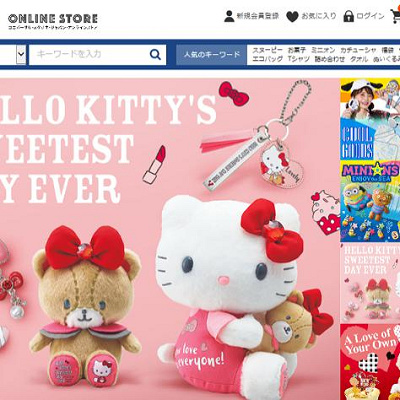400x400 pixels.
Task: Select the スヌーピー keyword link
Action: 267,50
